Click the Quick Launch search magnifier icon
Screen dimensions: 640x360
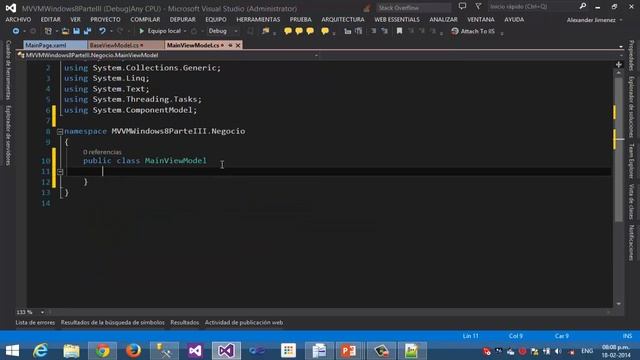click(x=582, y=6)
